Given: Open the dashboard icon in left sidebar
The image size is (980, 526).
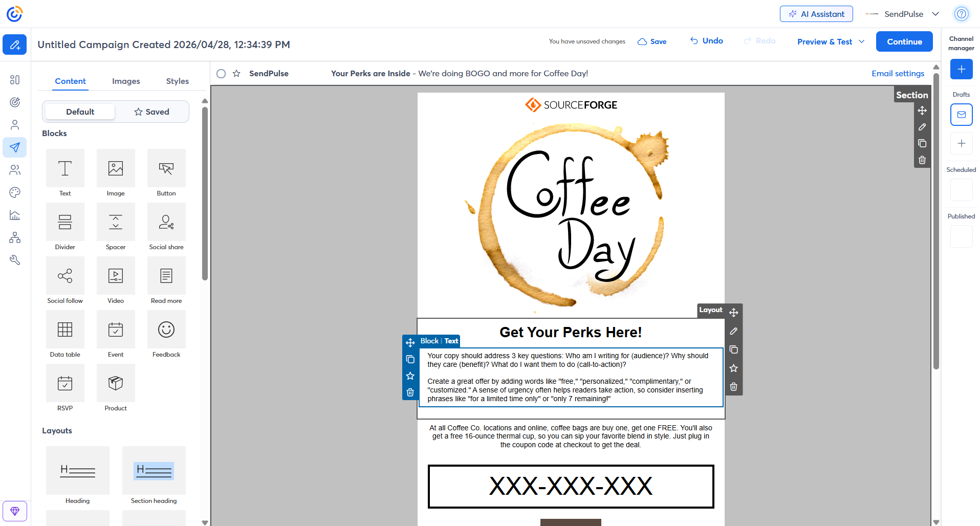Looking at the screenshot, I should (15, 80).
